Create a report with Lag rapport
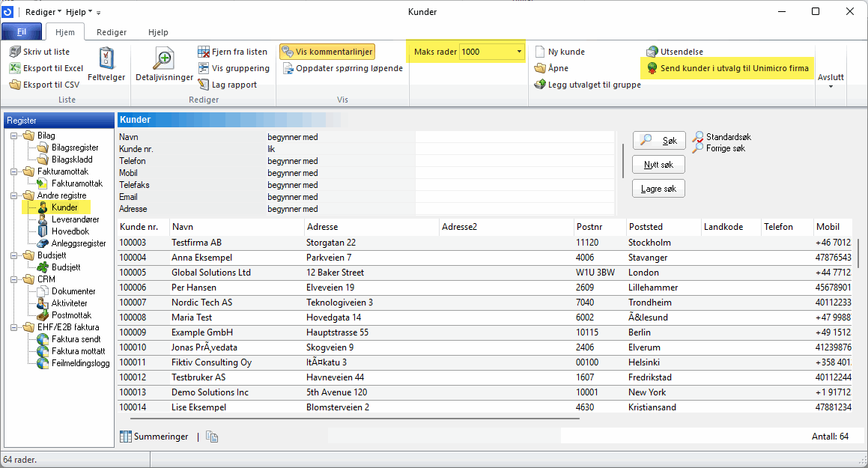Viewport: 868px width, 468px height. tap(233, 85)
